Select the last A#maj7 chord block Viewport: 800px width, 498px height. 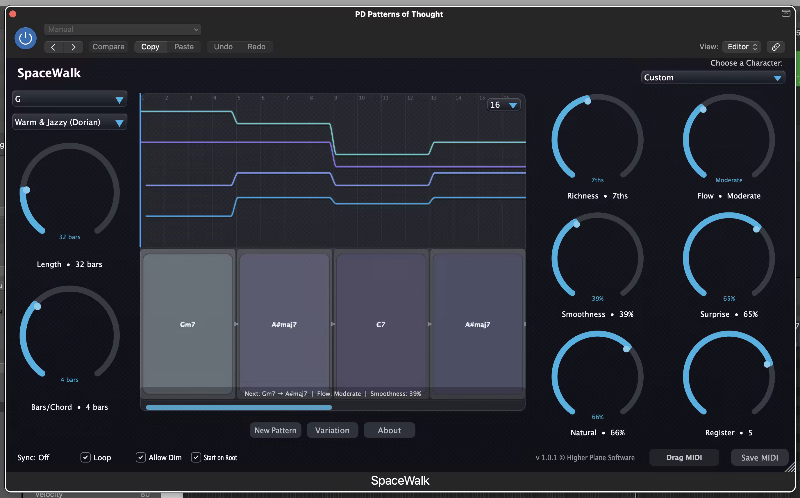478,324
